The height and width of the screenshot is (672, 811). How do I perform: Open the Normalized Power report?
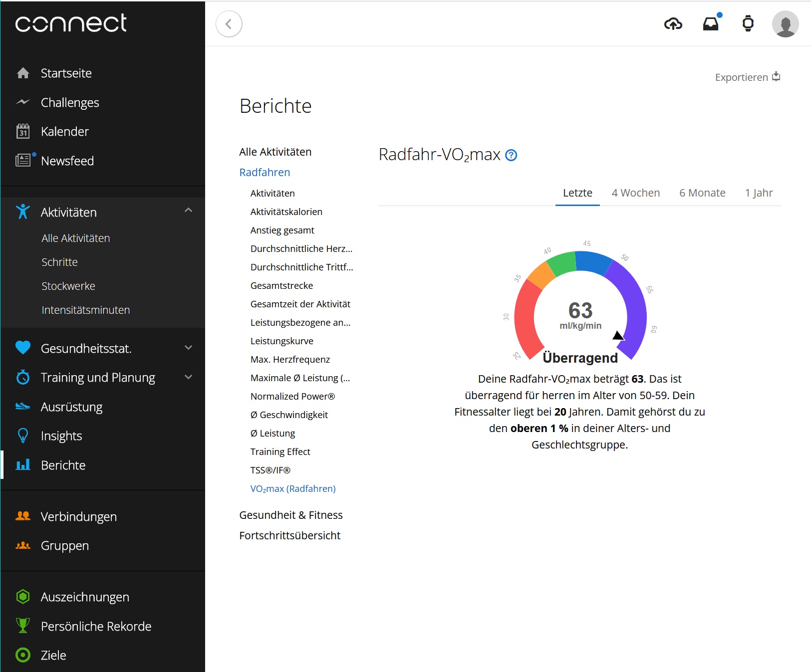[292, 396]
